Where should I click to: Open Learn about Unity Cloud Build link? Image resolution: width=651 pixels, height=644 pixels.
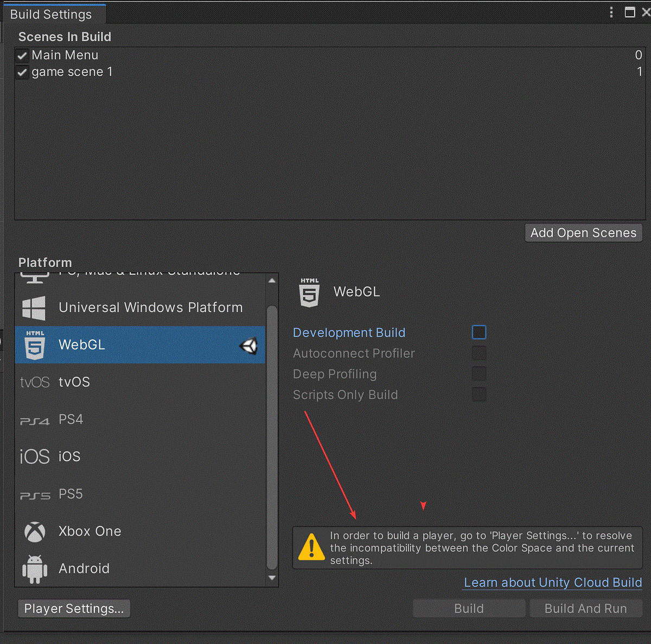coord(553,583)
